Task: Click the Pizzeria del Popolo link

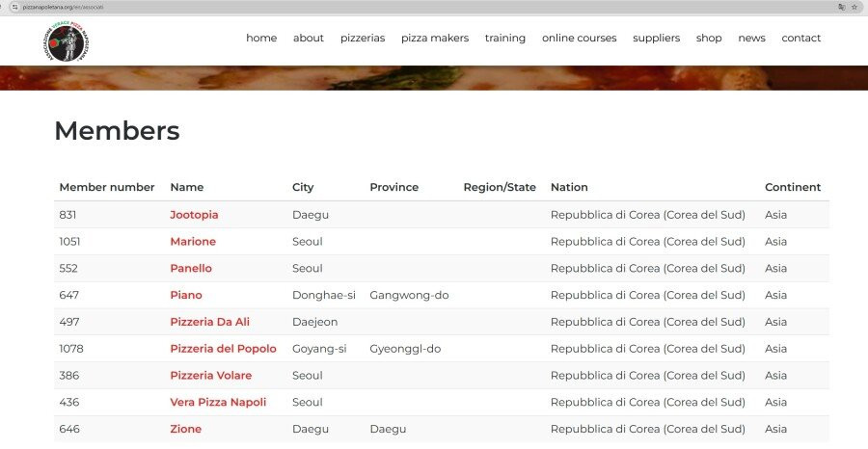Action: [x=223, y=349]
